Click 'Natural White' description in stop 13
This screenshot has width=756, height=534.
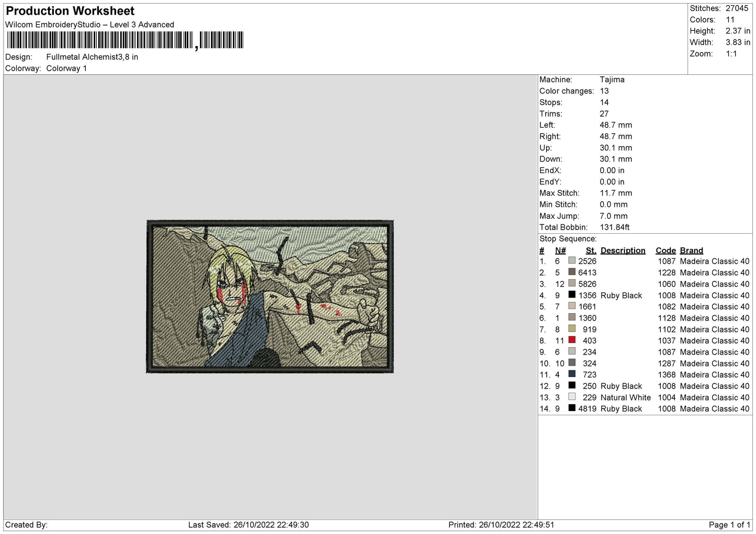[x=626, y=397]
